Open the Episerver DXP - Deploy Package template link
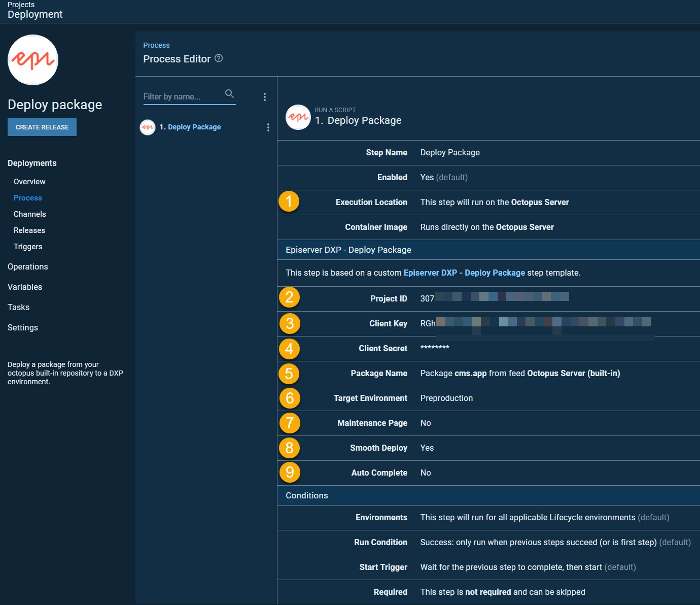700x605 pixels. click(464, 273)
